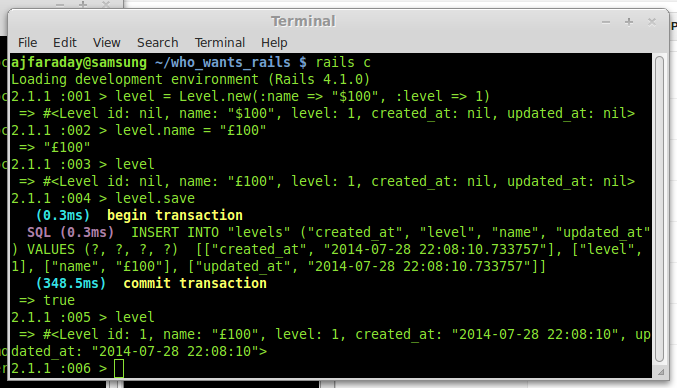Close the Terminal window

[652, 22]
